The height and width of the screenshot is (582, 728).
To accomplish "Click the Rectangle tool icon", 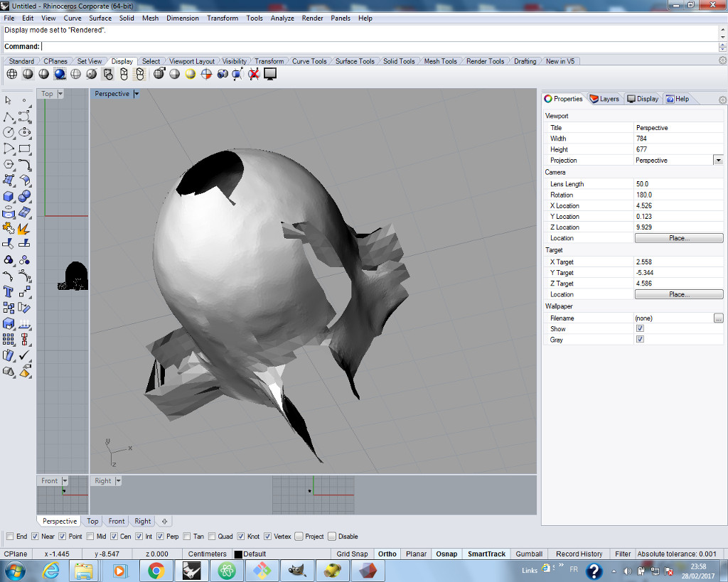I will pos(24,149).
